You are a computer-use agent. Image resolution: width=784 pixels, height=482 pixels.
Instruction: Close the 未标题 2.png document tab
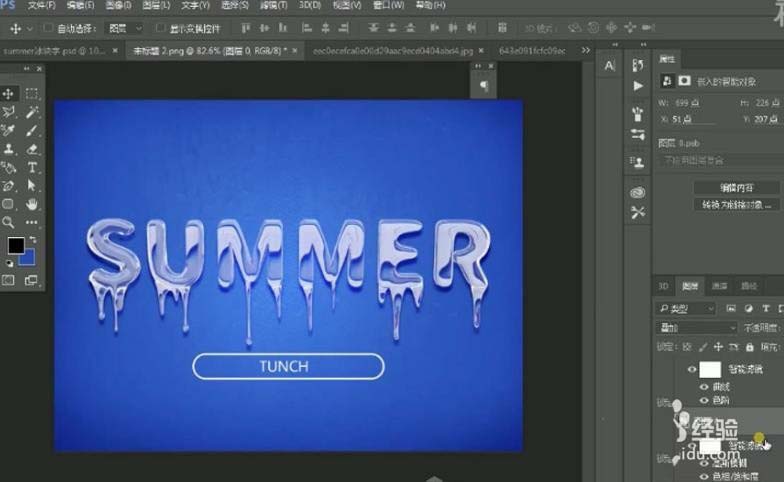(295, 50)
